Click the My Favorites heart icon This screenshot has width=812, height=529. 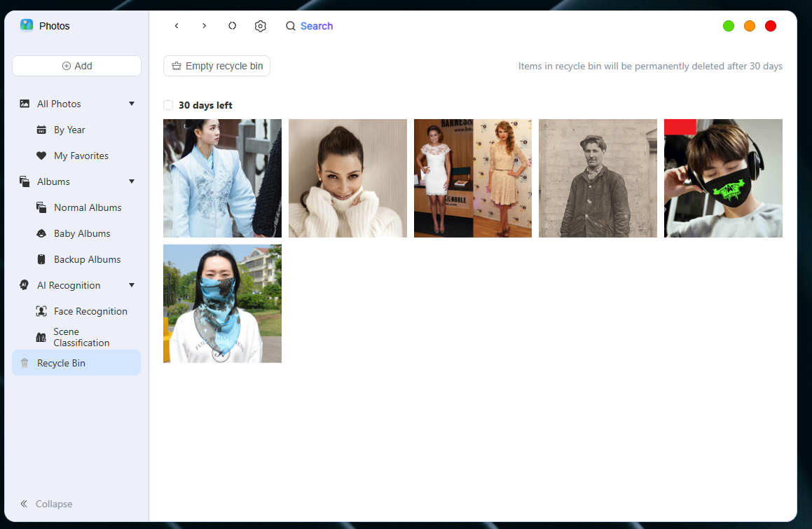click(x=41, y=156)
